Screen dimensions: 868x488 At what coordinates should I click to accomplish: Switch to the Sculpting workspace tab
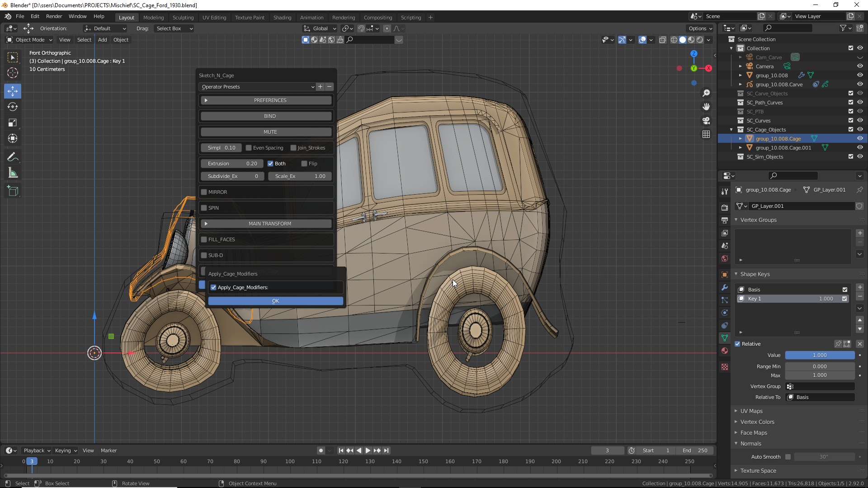click(183, 18)
